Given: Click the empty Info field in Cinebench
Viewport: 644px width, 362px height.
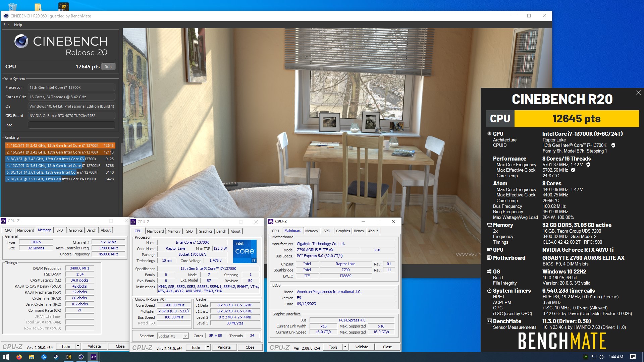Looking at the screenshot, I should tap(71, 125).
